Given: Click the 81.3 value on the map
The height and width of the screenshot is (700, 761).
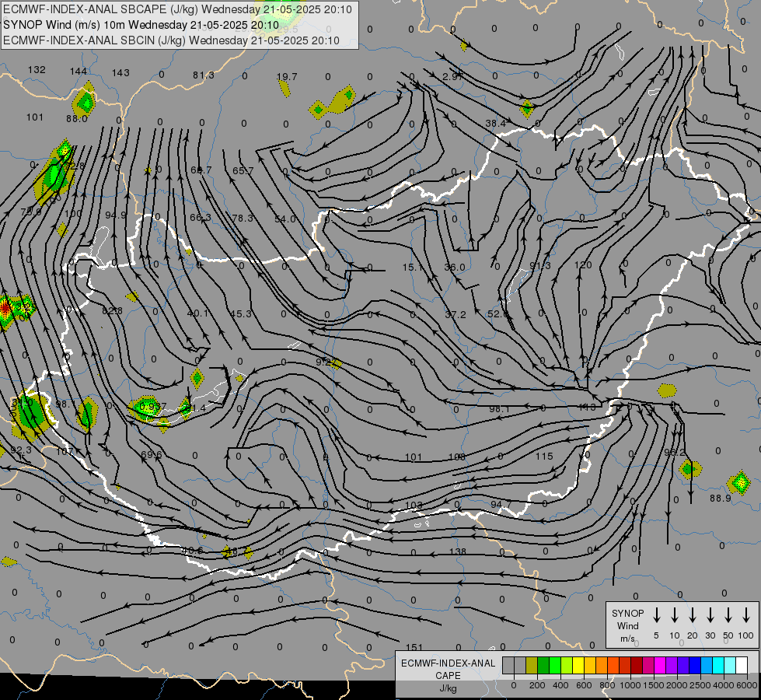Looking at the screenshot, I should [x=204, y=75].
